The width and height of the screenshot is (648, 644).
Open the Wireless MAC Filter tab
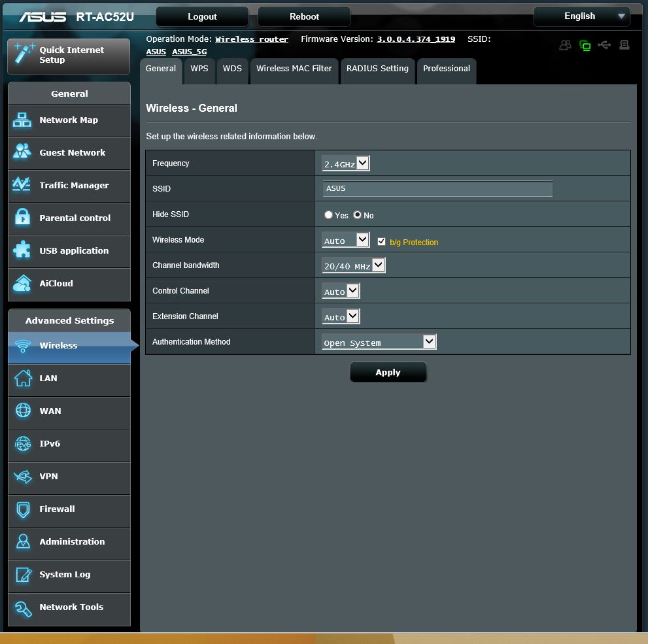294,71
